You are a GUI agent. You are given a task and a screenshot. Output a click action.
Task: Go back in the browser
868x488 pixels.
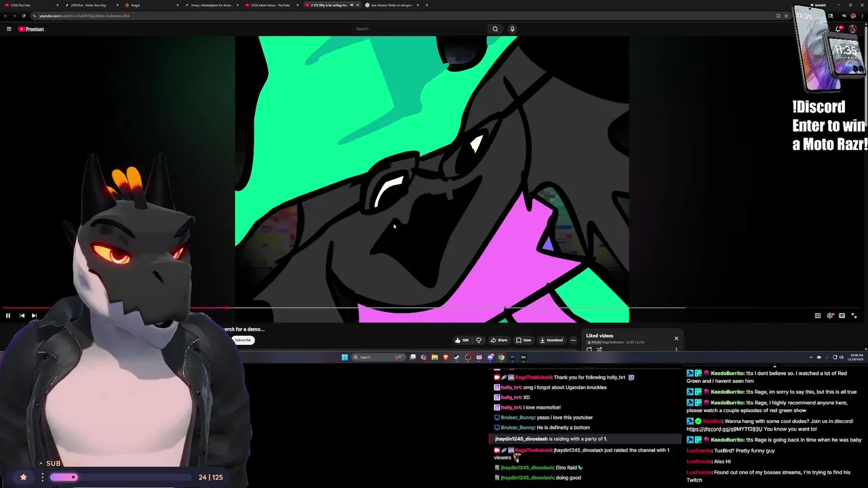[6, 16]
